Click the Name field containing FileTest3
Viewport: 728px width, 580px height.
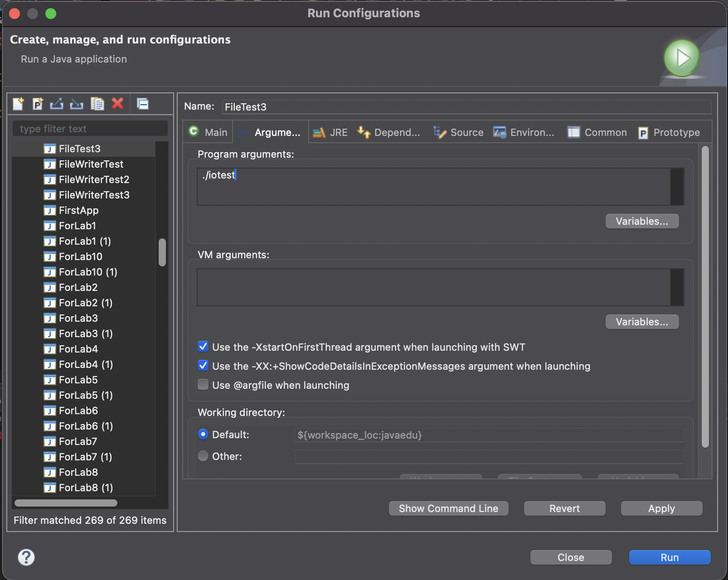pyautogui.click(x=466, y=107)
